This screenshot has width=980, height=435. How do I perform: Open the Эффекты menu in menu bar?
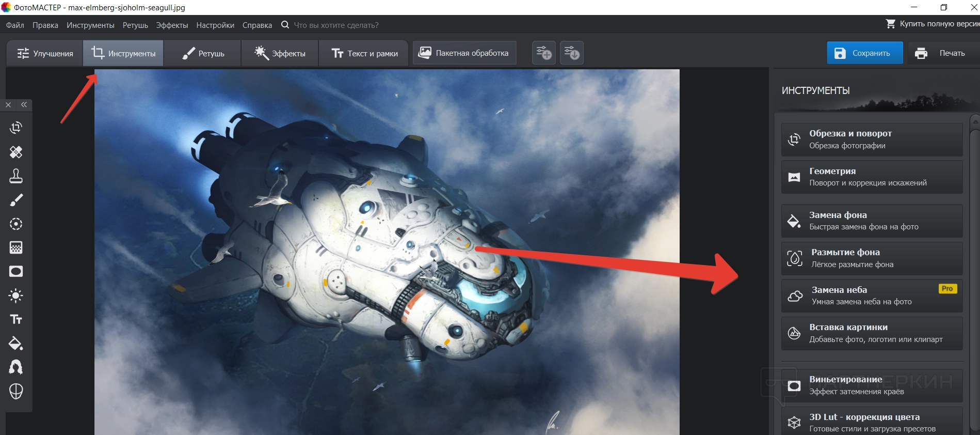coord(172,25)
